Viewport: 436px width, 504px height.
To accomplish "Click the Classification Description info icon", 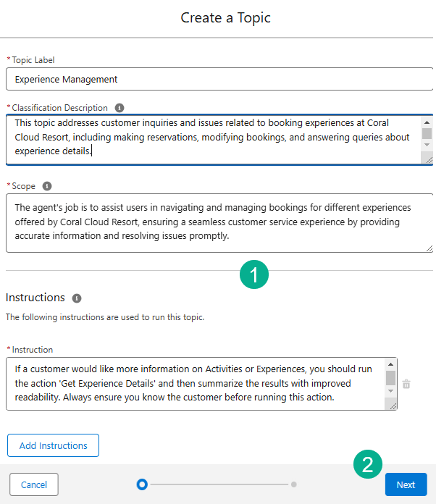I will (x=120, y=108).
